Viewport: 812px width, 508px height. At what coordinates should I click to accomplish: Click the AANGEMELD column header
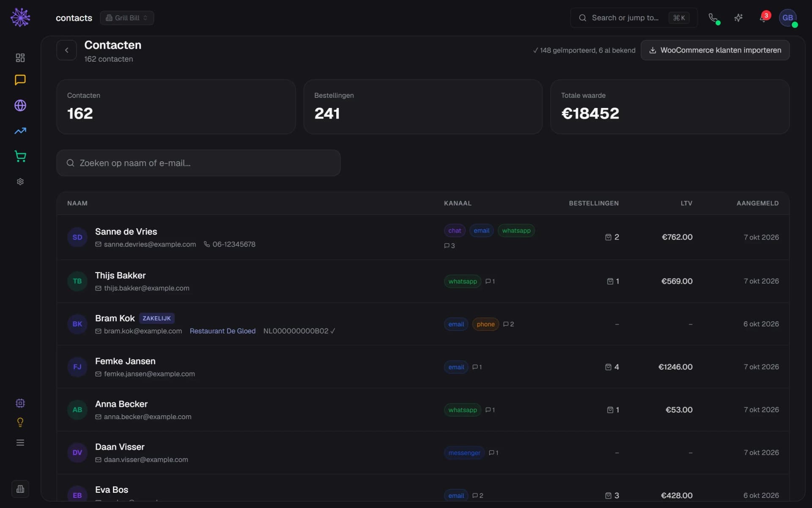point(757,203)
